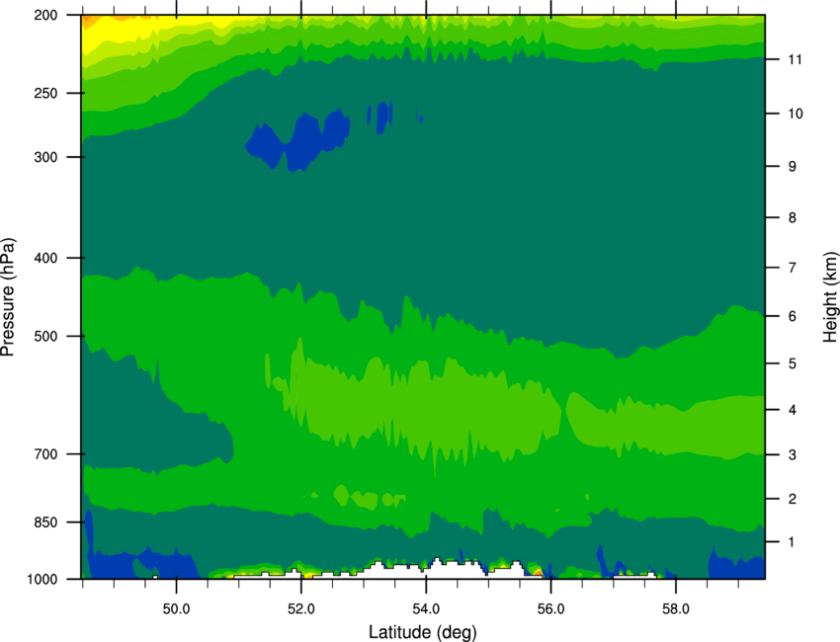Click the large blue patch near 300 hPa
Viewport: 840px width, 642px height.
click(300, 140)
